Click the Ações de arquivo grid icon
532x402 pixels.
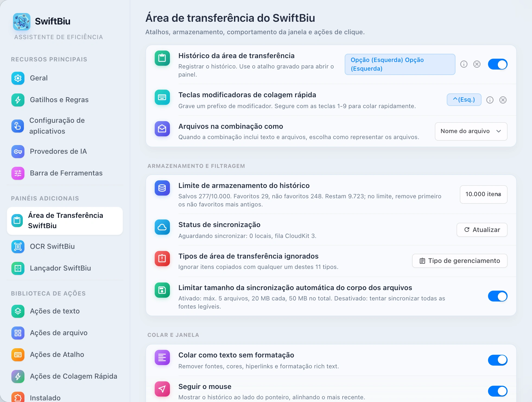click(x=18, y=333)
